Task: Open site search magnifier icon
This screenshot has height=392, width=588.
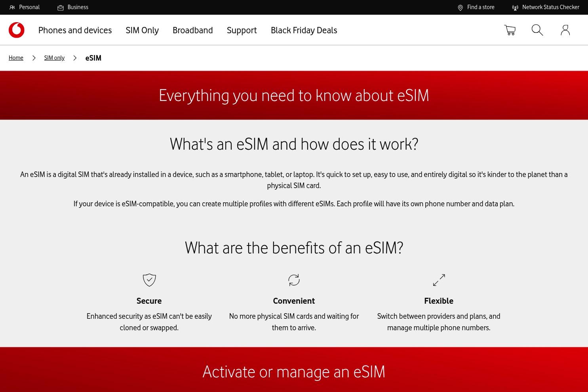Action: coord(537,30)
